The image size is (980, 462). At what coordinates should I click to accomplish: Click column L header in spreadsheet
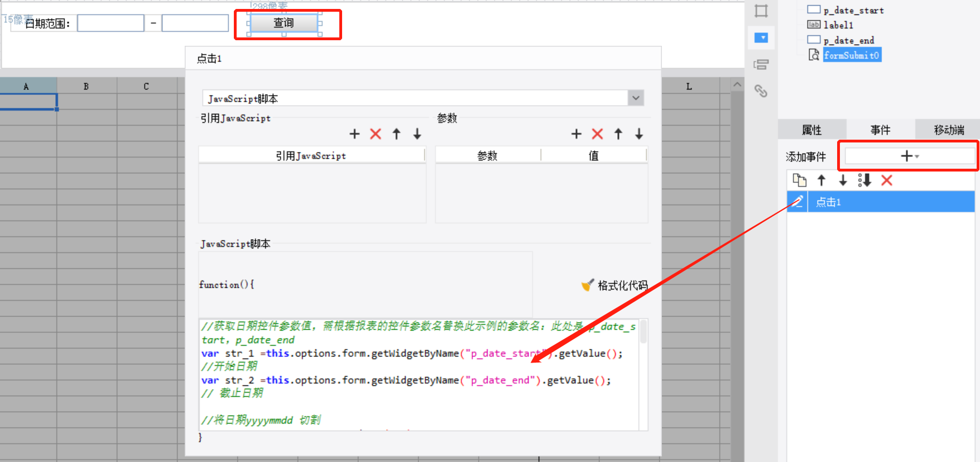click(689, 86)
